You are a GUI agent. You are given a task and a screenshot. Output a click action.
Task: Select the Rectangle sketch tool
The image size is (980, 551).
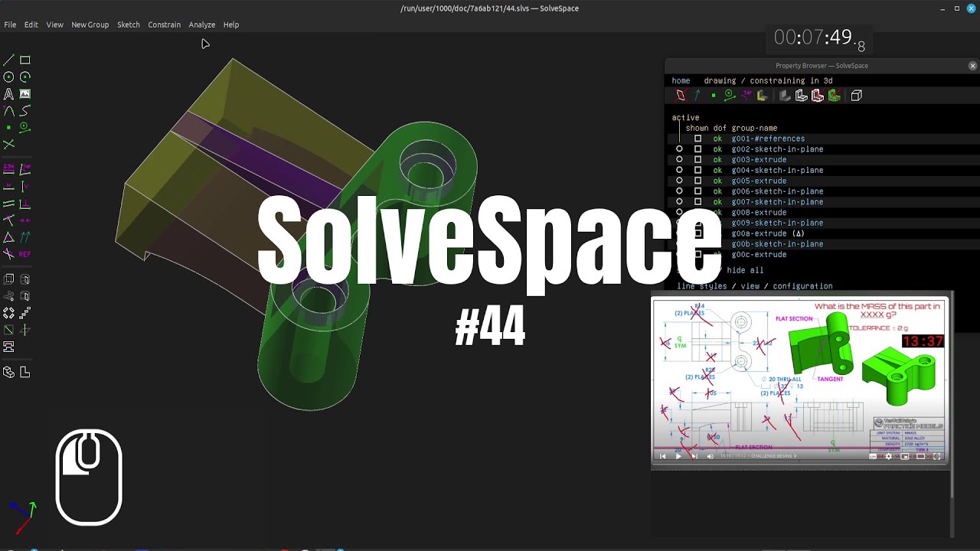click(25, 60)
